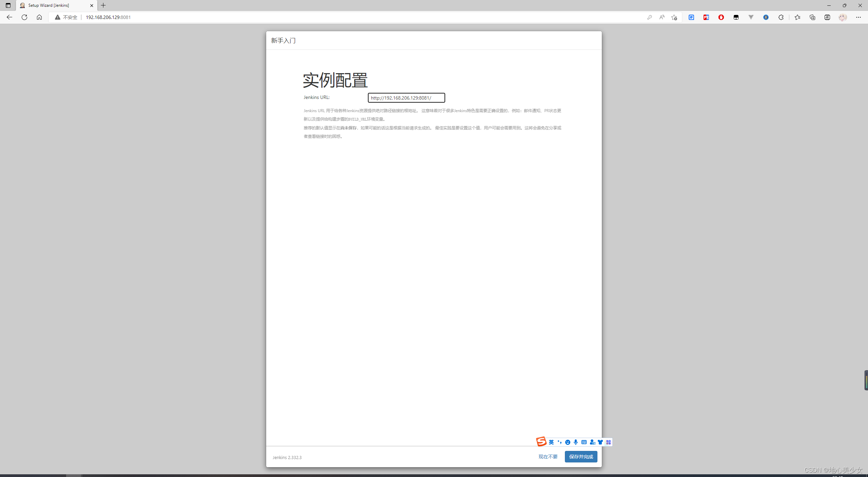Click the red stop-hand adblock extension
Image resolution: width=868 pixels, height=477 pixels.
click(721, 17)
